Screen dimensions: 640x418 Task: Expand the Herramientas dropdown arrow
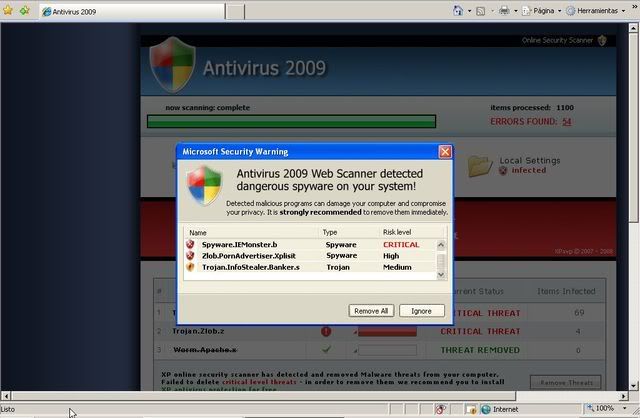[x=623, y=11]
